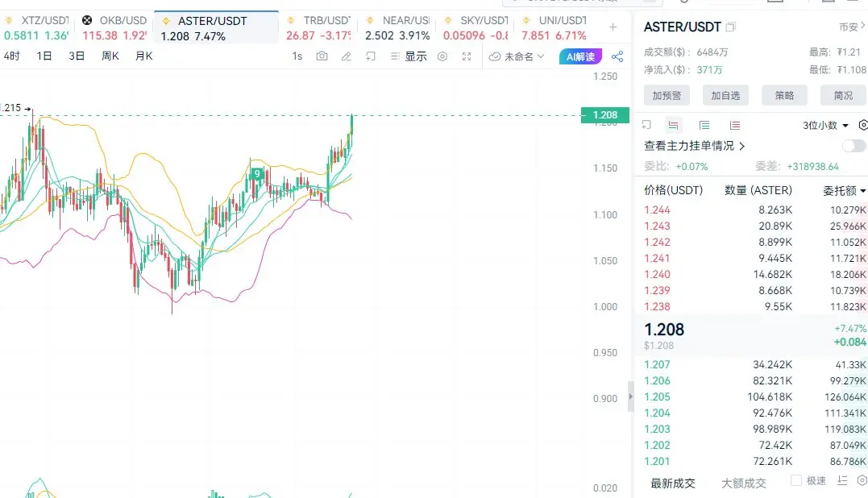Collapse the right panel with arrow handle
868x498 pixels.
(630, 396)
